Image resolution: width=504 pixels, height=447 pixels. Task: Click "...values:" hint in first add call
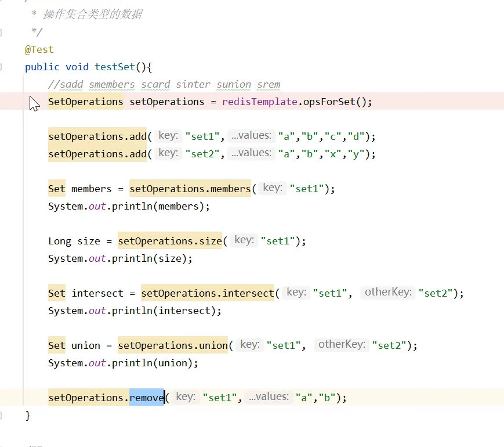click(x=251, y=136)
